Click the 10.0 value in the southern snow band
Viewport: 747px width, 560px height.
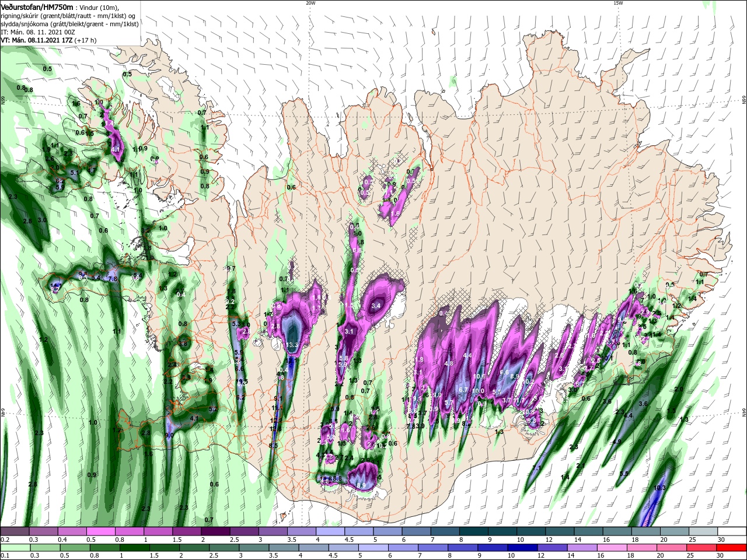(479, 391)
